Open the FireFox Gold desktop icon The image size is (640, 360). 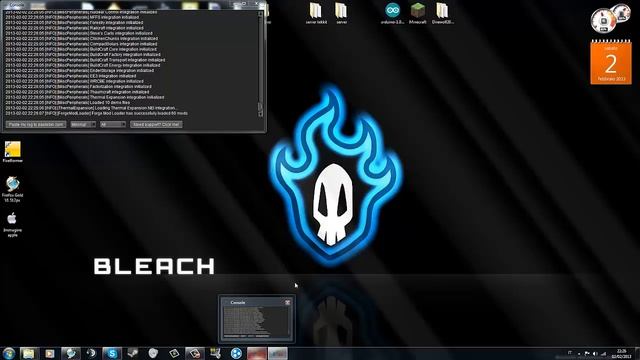[x=13, y=189]
